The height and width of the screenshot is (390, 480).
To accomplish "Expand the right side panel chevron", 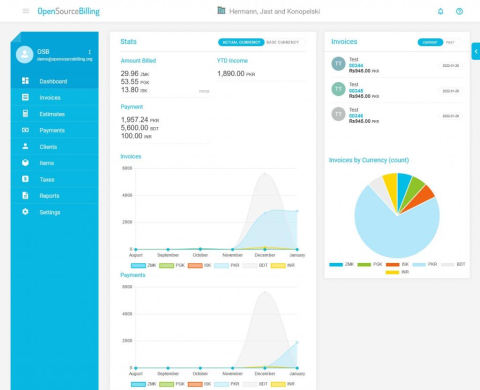I will [476, 51].
